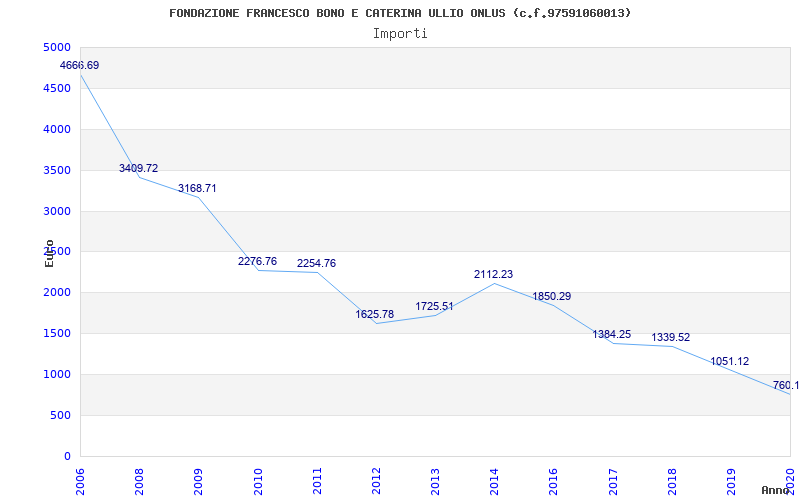Click the 2013 year label
The height and width of the screenshot is (500, 800).
(435, 482)
